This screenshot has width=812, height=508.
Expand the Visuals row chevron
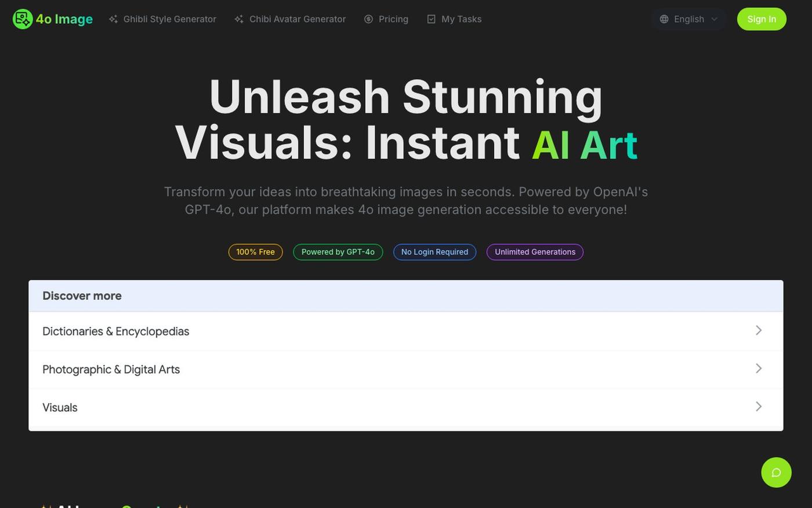coord(759,406)
